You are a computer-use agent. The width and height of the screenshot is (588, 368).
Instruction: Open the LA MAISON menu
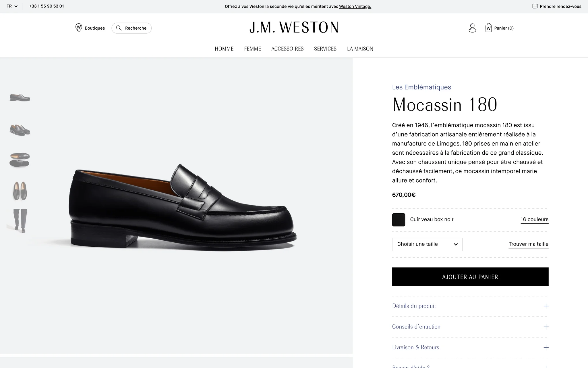coord(360,49)
